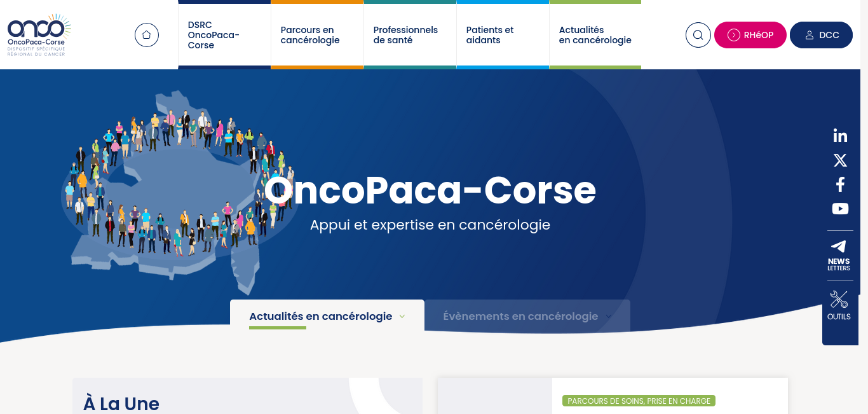Open the YouTube channel

(840, 209)
